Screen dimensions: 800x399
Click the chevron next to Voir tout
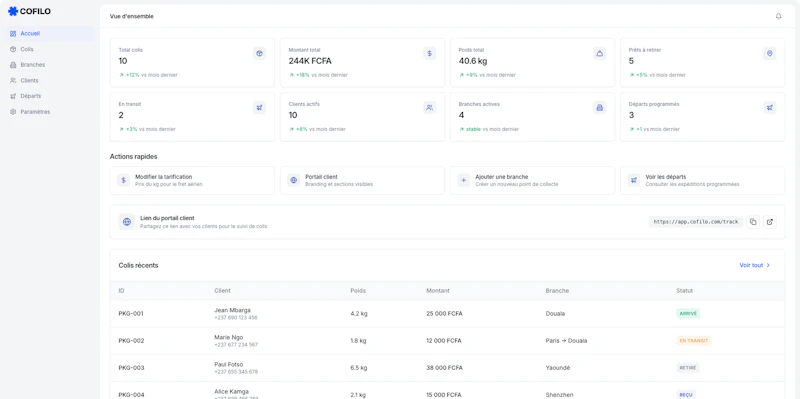click(x=768, y=265)
